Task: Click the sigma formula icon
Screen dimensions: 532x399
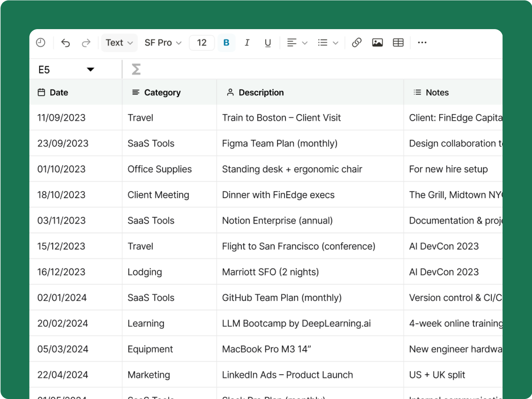Action: click(x=136, y=69)
